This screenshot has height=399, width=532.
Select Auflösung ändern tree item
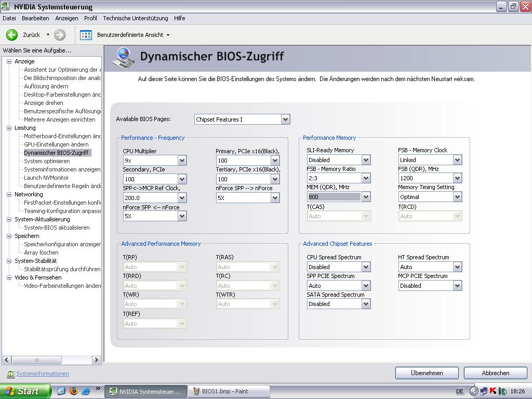46,87
